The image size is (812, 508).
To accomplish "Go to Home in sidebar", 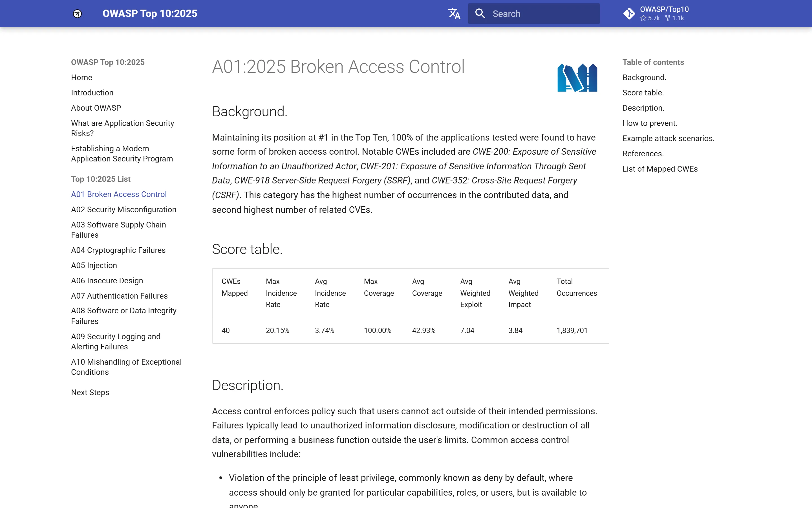I will pos(81,77).
